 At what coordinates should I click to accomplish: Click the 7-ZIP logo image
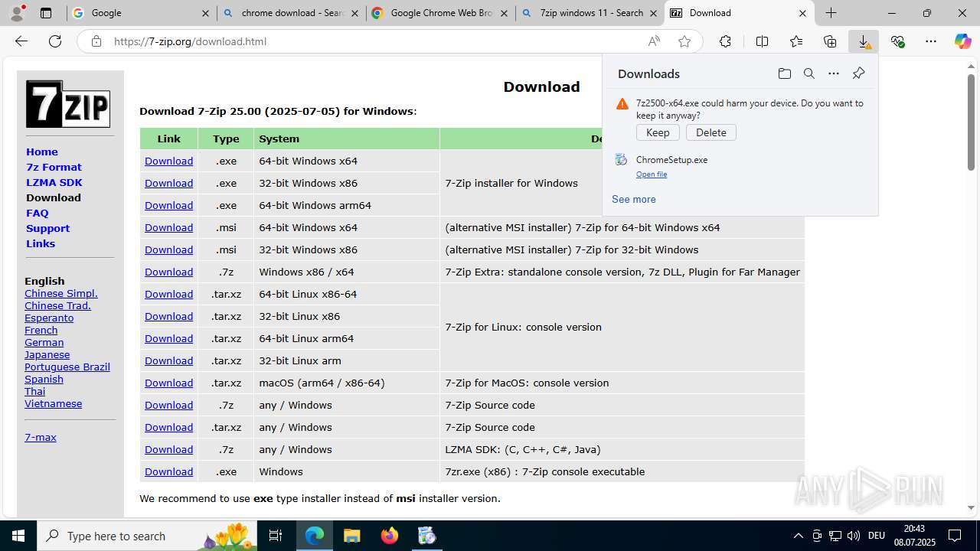point(68,103)
